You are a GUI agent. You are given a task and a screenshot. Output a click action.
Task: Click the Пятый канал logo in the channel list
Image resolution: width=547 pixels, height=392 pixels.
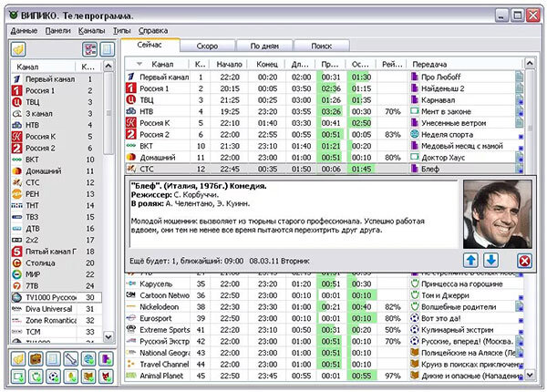(16, 252)
